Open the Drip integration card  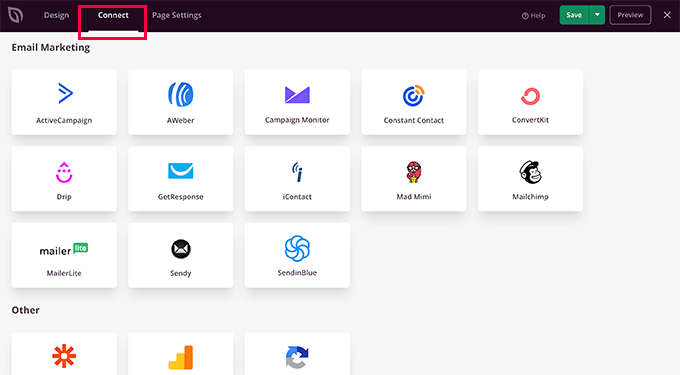[x=64, y=179]
